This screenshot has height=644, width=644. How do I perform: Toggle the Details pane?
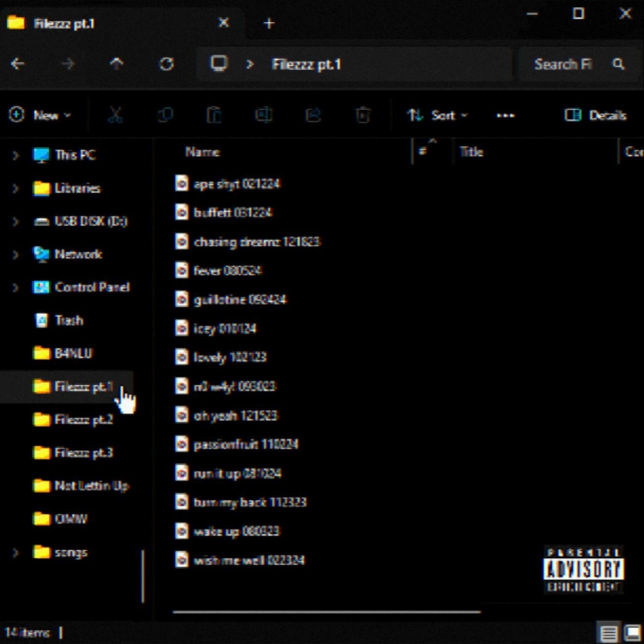(x=595, y=115)
